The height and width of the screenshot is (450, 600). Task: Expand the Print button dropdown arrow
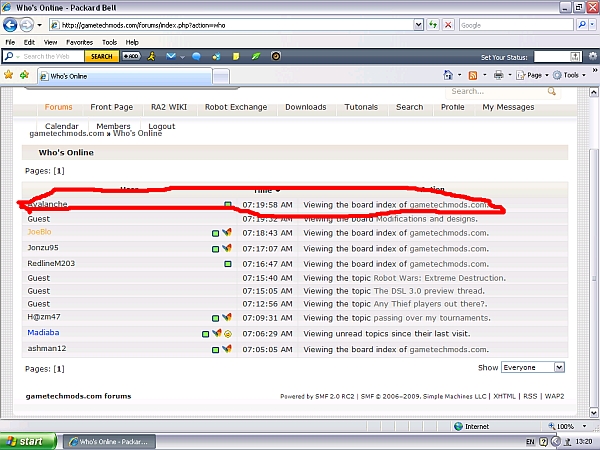click(x=510, y=75)
